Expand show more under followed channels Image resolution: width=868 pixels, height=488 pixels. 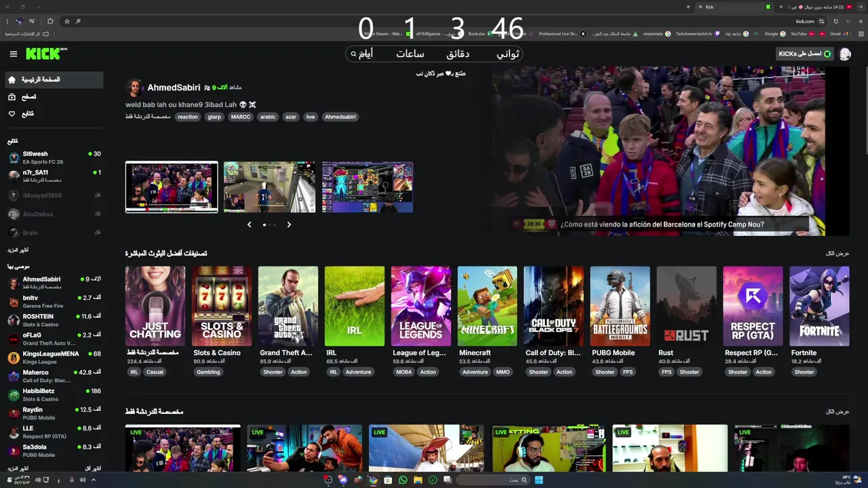tap(18, 251)
